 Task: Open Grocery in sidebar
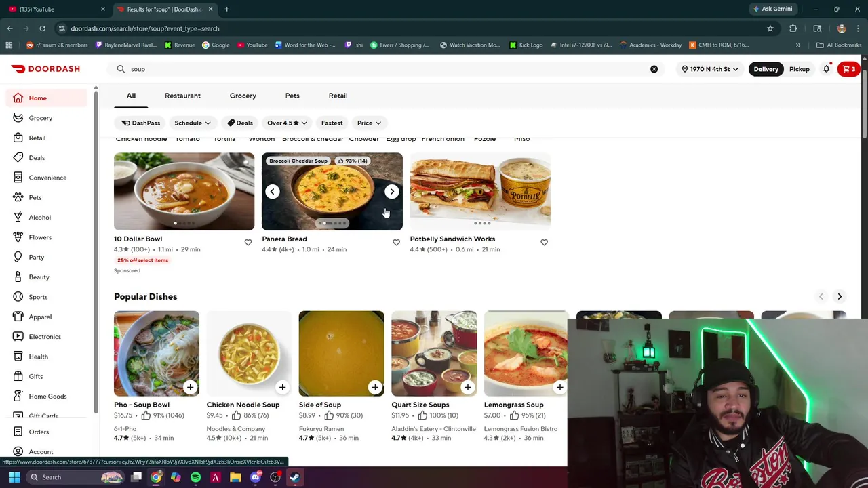47,118
